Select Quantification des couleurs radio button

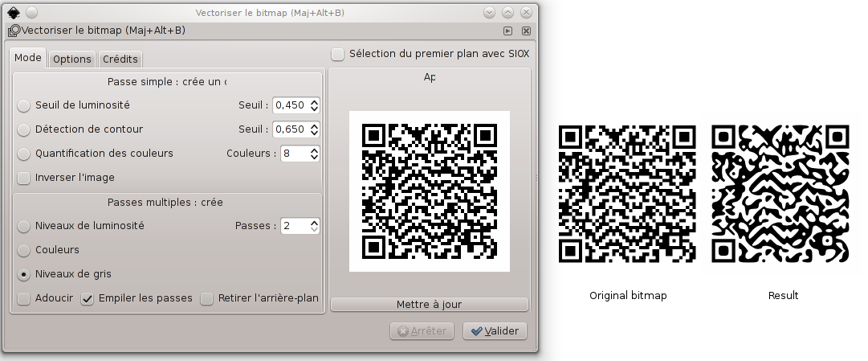coord(24,154)
